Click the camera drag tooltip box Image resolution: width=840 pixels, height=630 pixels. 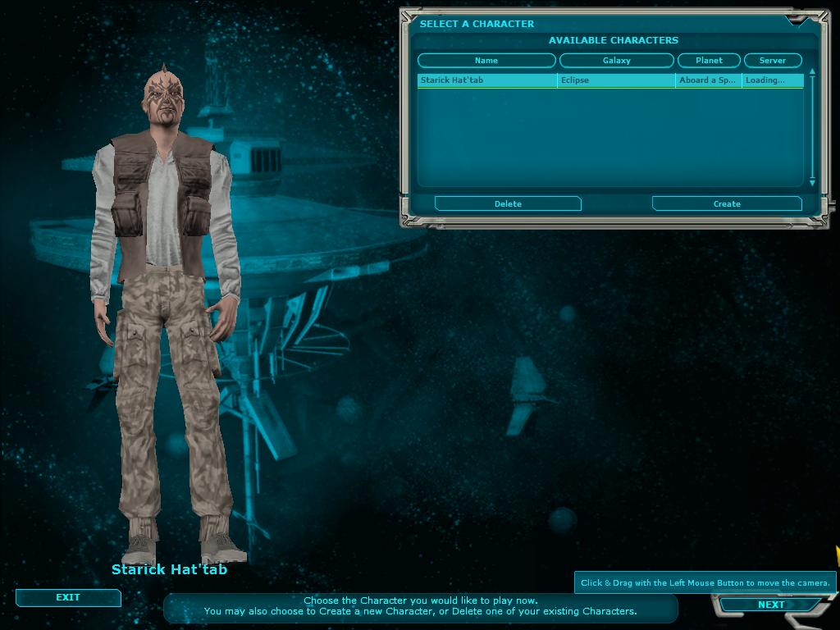point(705,582)
